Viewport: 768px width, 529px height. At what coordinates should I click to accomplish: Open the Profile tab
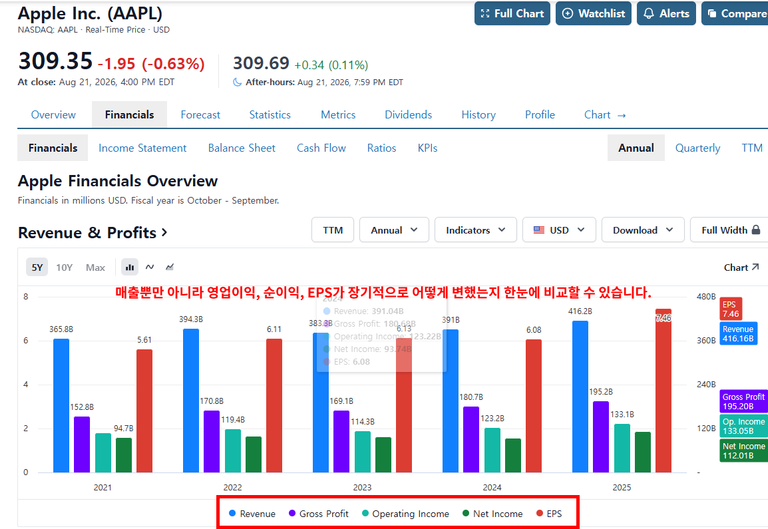point(540,115)
